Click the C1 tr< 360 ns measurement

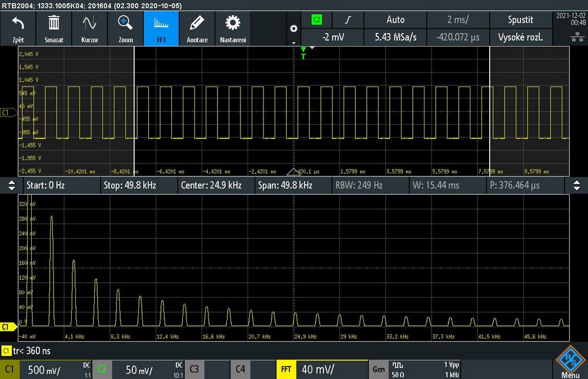point(26,351)
